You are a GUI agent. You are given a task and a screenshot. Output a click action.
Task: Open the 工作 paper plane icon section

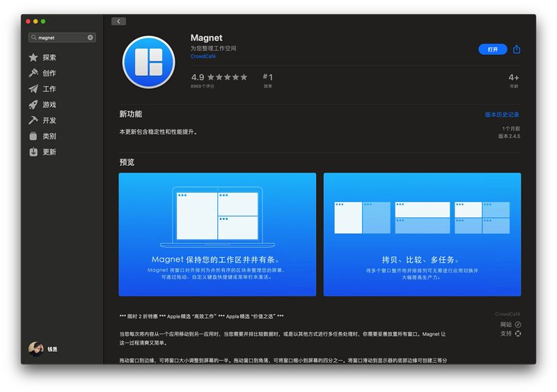click(x=33, y=89)
